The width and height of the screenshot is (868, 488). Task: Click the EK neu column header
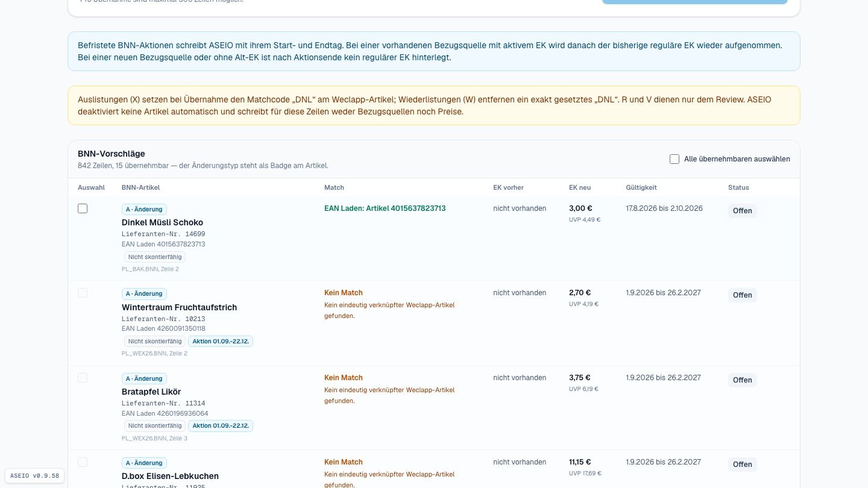[x=580, y=187]
